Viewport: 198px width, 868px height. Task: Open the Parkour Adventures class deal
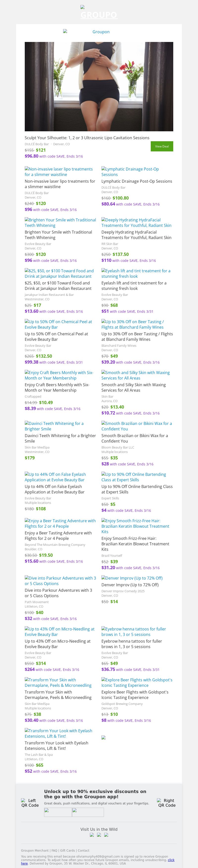(60, 581)
